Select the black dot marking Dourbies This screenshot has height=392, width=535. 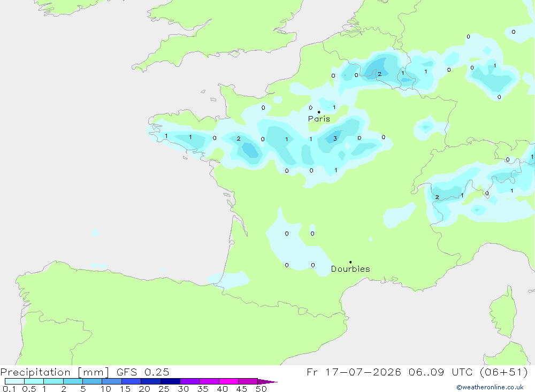point(350,262)
